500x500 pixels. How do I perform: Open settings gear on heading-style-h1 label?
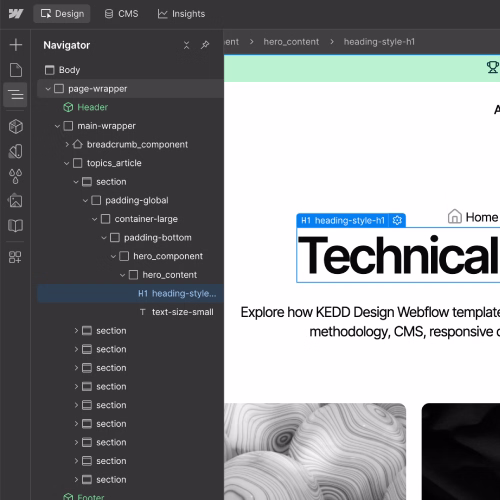tap(397, 220)
